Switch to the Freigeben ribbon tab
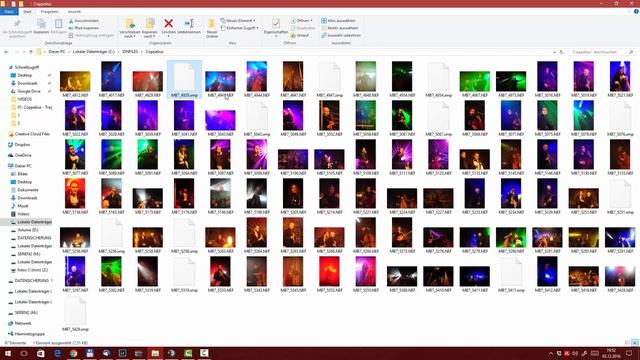640x360 pixels. 49,11
